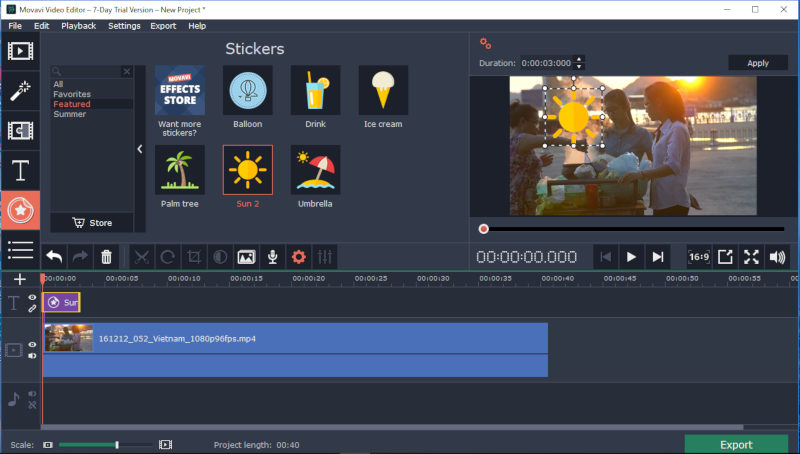Select the Featured category
The height and width of the screenshot is (454, 800).
point(72,104)
